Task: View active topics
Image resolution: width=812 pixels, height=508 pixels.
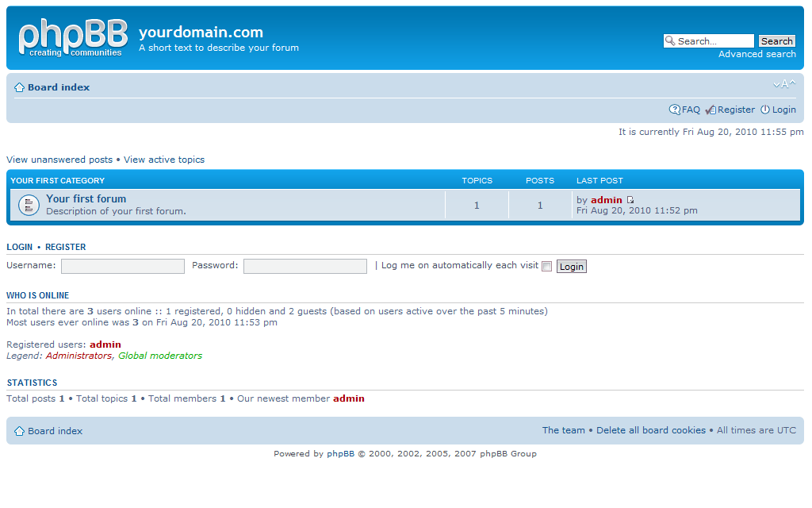Action: pos(163,160)
